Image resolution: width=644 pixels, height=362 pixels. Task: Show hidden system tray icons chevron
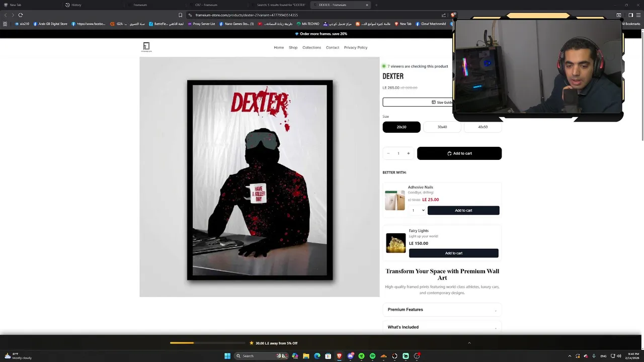pyautogui.click(x=570, y=356)
